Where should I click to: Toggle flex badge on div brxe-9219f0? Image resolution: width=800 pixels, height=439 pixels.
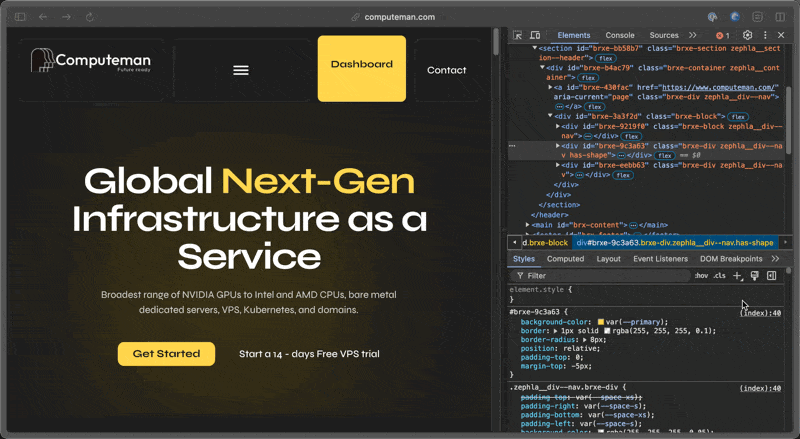[631, 136]
